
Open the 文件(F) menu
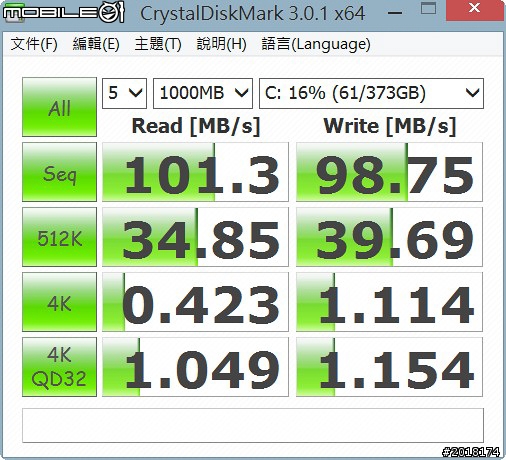point(34,44)
